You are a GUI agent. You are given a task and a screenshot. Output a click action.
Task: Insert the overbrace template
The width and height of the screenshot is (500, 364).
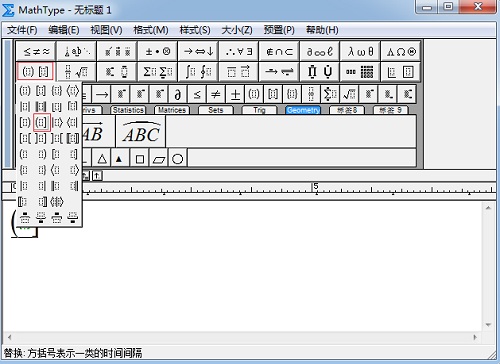(x=25, y=217)
